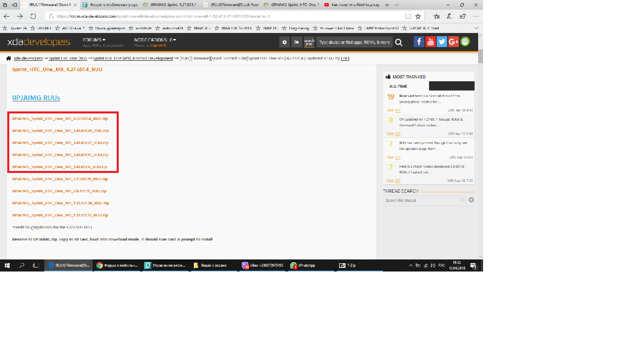Screen dimensions: 644x362
Task: Open the Action Center notifications icon
Action: coord(473,265)
